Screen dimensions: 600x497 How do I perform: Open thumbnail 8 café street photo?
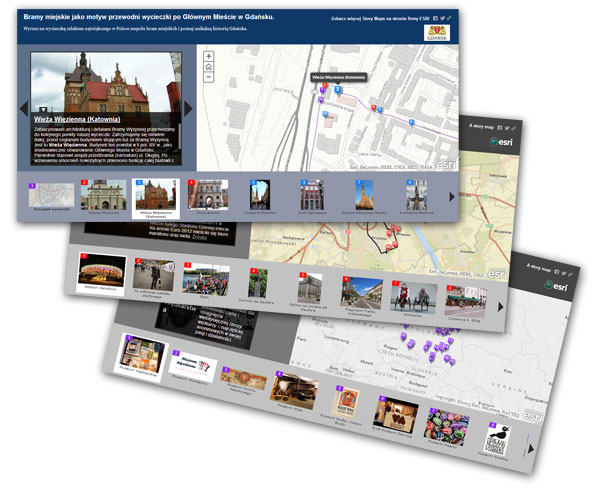pos(466,302)
